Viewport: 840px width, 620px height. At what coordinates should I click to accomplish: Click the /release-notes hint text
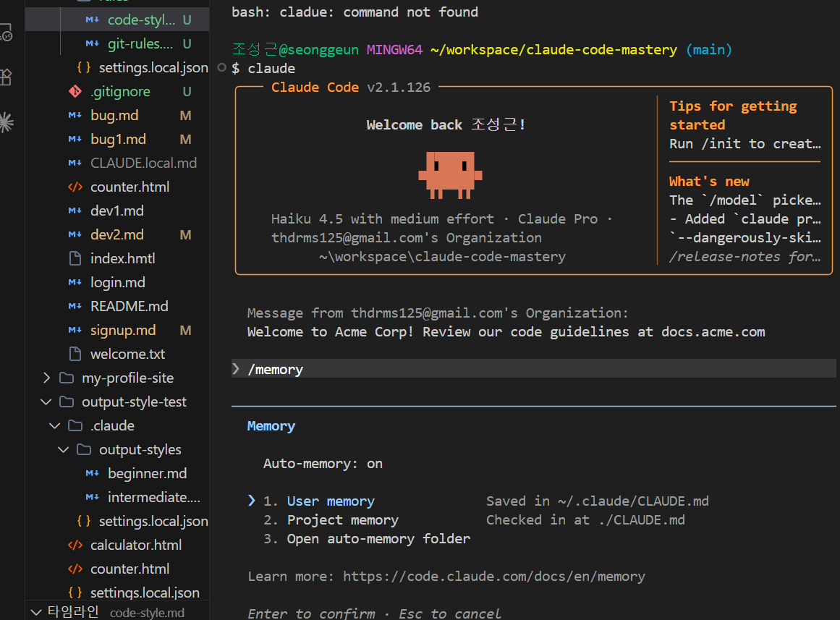pyautogui.click(x=744, y=257)
